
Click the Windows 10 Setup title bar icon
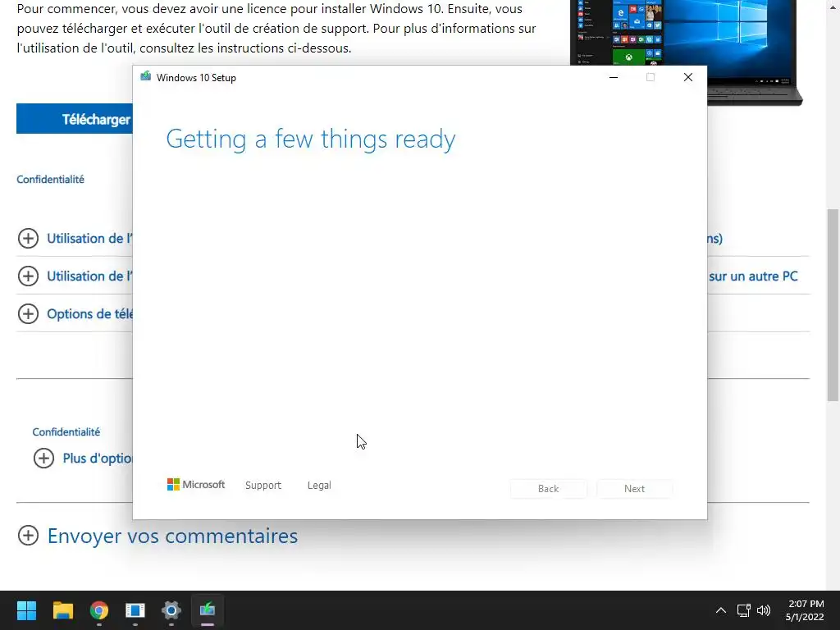click(x=145, y=76)
